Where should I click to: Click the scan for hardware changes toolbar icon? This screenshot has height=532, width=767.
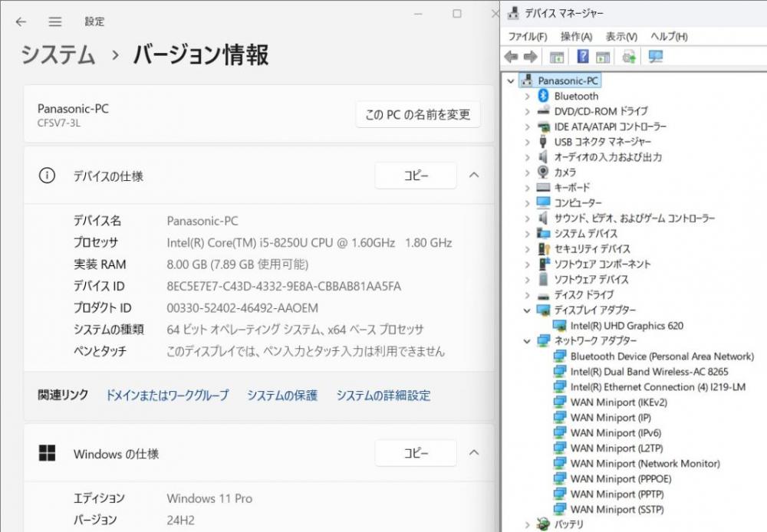coord(629,57)
